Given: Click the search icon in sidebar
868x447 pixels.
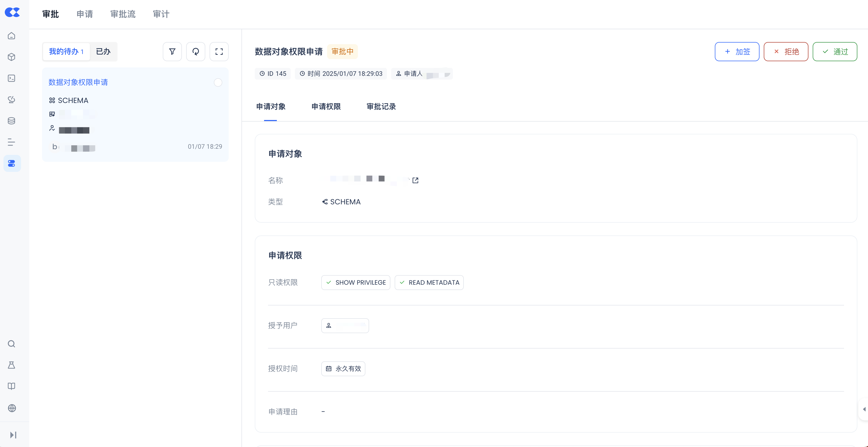Looking at the screenshot, I should [12, 344].
